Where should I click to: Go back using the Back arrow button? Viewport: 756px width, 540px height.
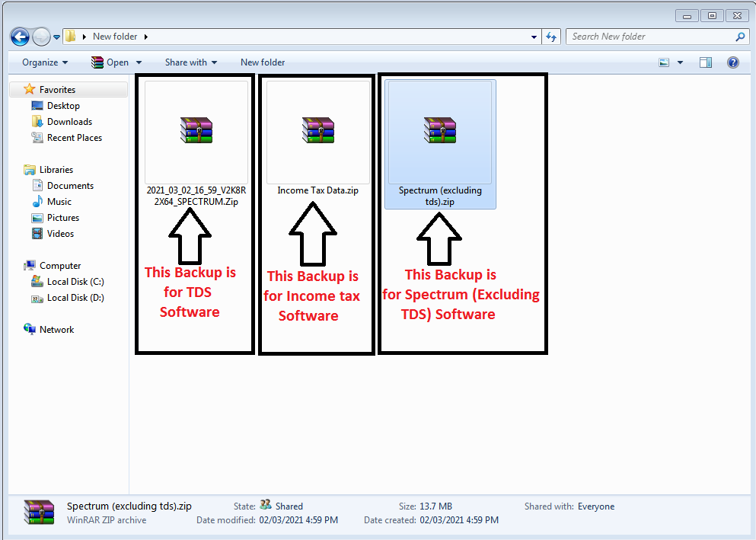[x=21, y=37]
